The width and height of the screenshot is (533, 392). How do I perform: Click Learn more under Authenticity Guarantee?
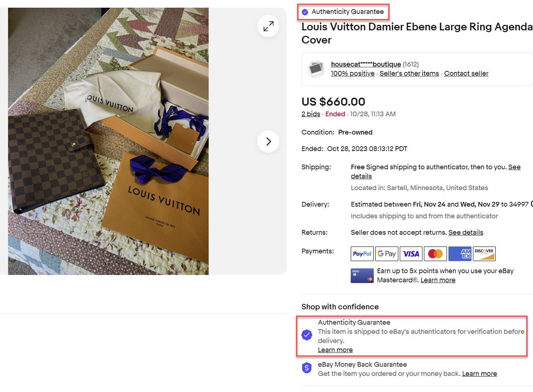(x=335, y=350)
